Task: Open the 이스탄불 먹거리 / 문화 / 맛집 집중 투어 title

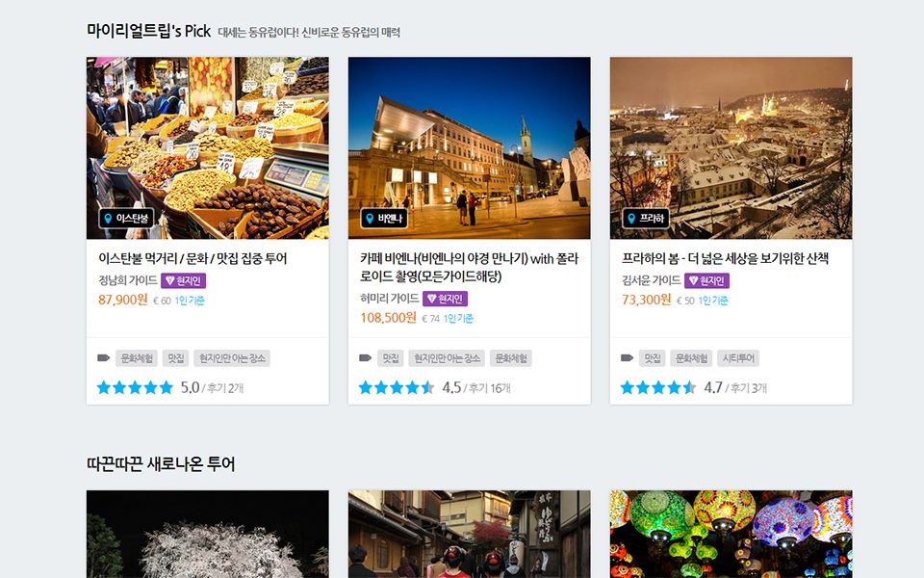Action: [192, 258]
